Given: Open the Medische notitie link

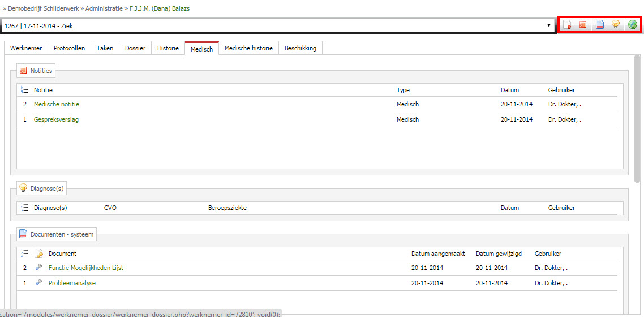Looking at the screenshot, I should coord(57,104).
